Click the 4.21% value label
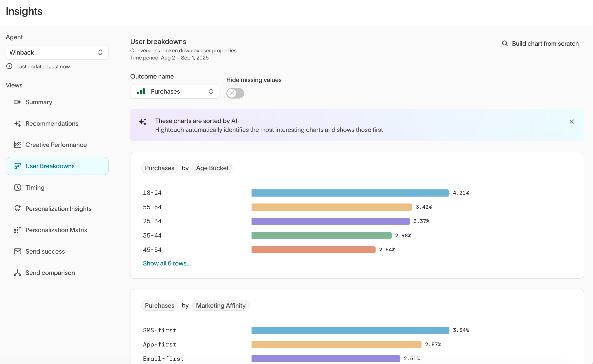 461,193
